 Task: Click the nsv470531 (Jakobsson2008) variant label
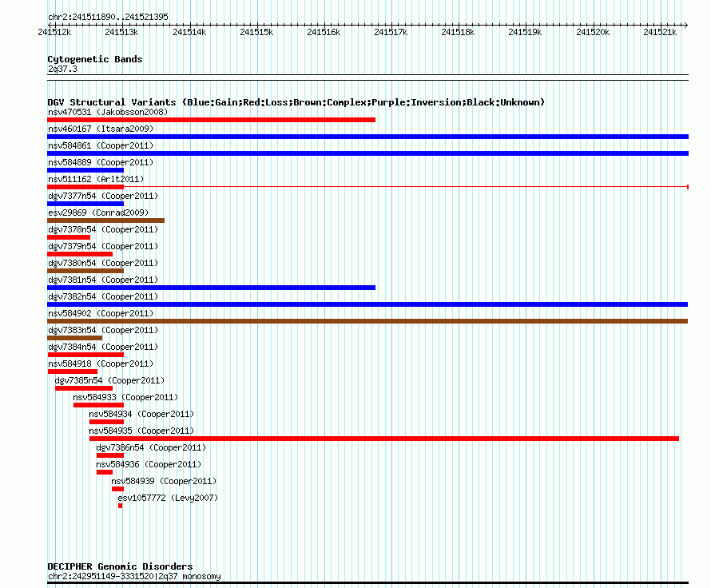[x=108, y=112]
